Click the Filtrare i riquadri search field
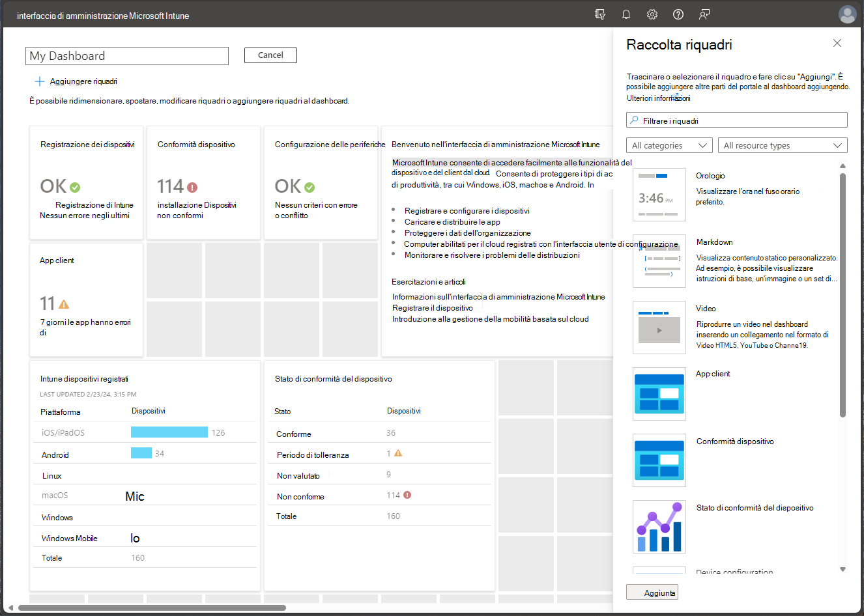This screenshot has height=616, width=864. (x=737, y=120)
